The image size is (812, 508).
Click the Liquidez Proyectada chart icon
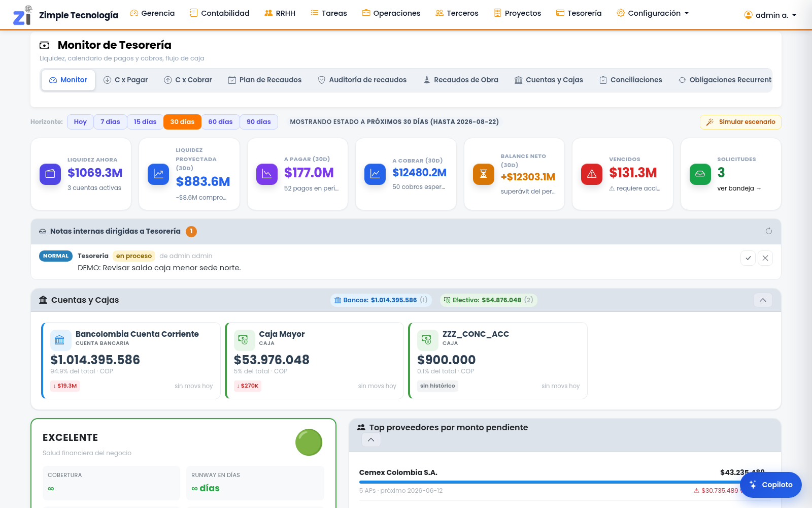[158, 174]
